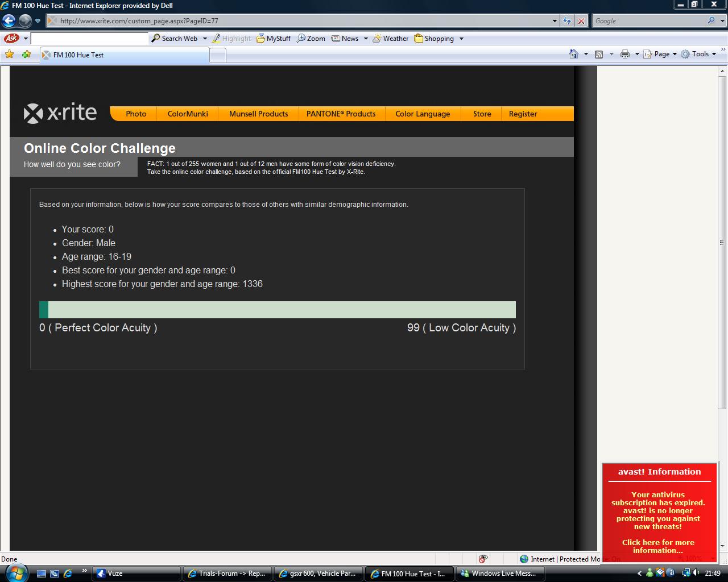The image size is (728, 582).
Task: Open MyStuff in the Ask toolbar
Action: coord(274,39)
